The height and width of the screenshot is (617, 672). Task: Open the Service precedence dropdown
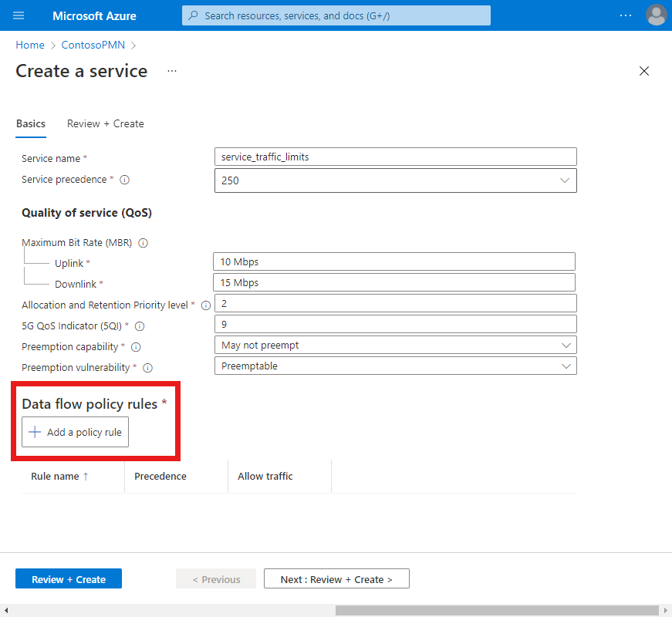567,180
